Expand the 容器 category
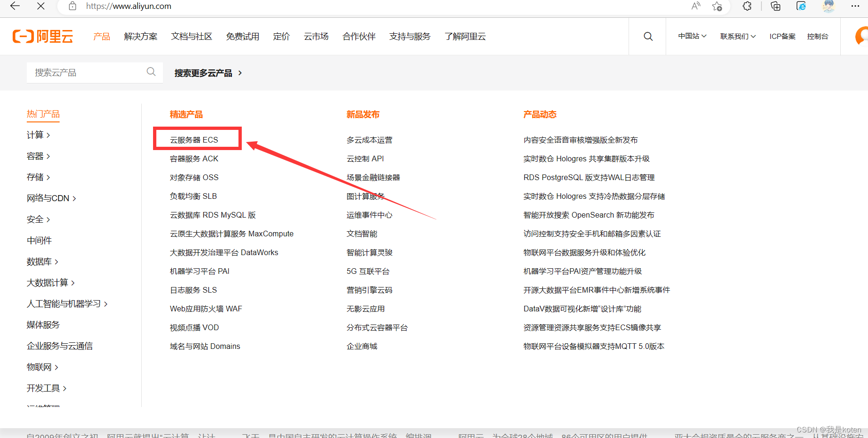Viewport: 868px width, 438px height. point(38,156)
